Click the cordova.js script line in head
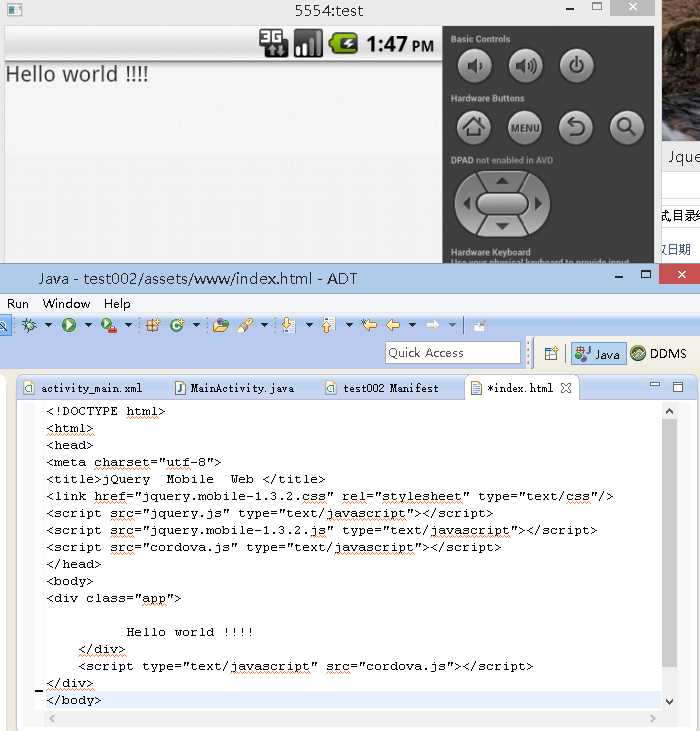 (274, 547)
